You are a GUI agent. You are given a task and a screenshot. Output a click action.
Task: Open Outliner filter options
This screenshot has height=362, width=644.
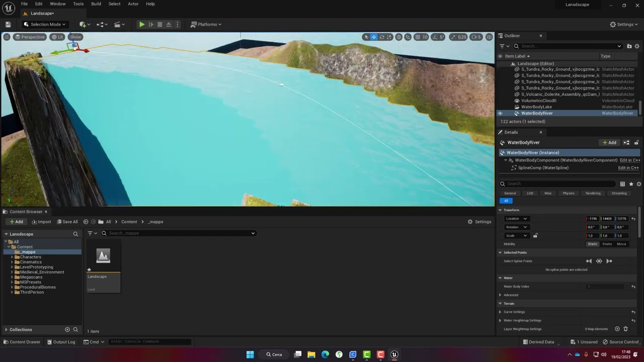pyautogui.click(x=503, y=46)
